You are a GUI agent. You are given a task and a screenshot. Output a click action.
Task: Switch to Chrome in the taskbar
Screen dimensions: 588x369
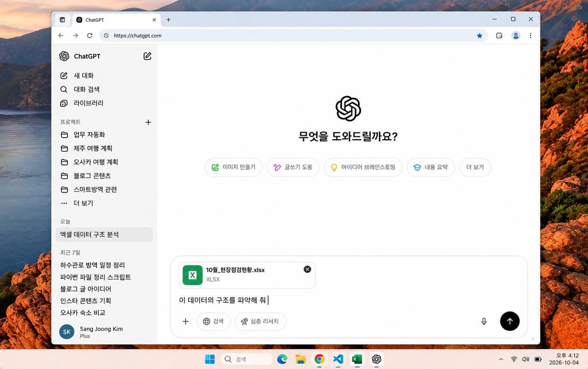pyautogui.click(x=319, y=359)
